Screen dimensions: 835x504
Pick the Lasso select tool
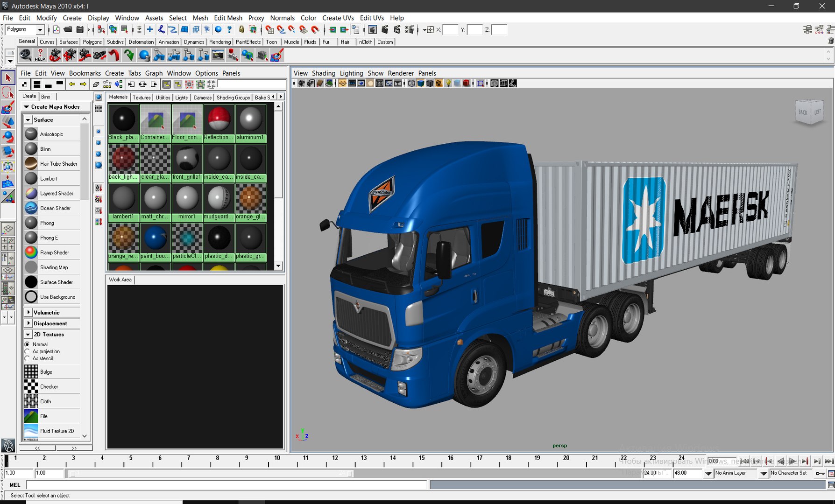point(8,92)
